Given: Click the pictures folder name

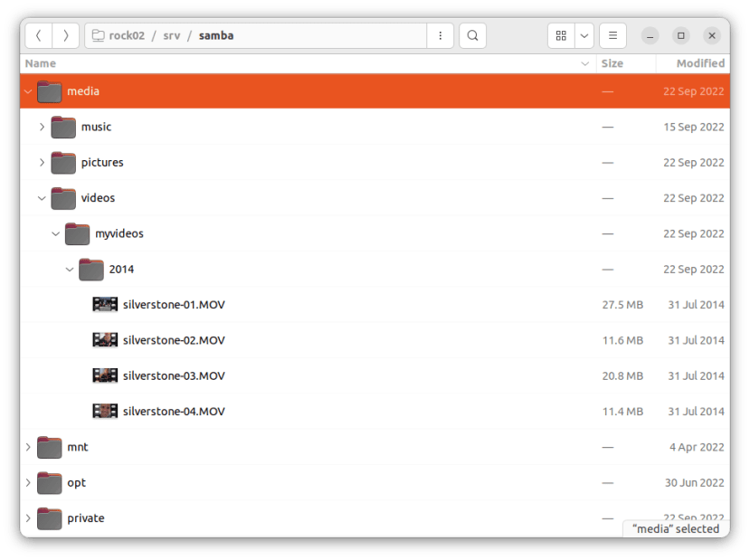Looking at the screenshot, I should pos(102,163).
